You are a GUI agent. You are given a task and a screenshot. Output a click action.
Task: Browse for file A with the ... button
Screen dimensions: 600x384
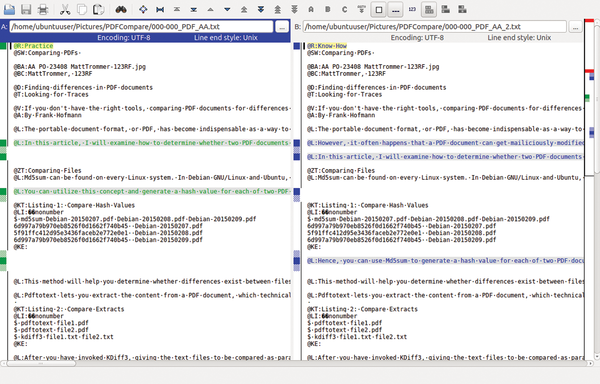coord(282,27)
